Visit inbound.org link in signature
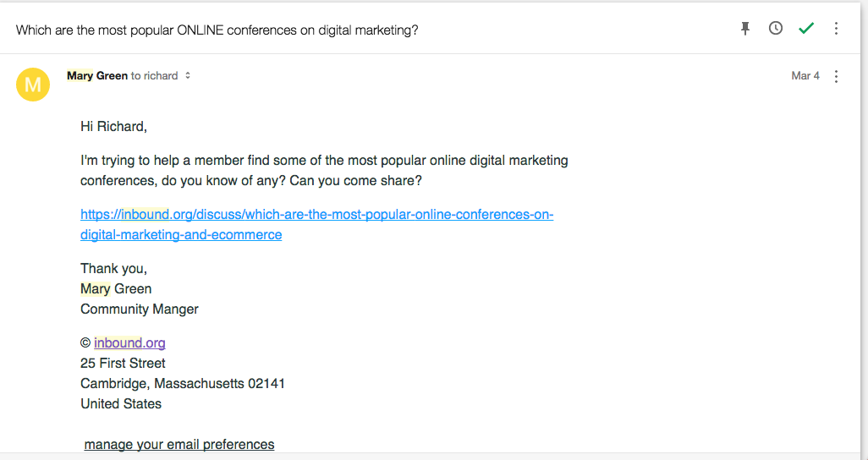This screenshot has width=868, height=460. pos(129,342)
